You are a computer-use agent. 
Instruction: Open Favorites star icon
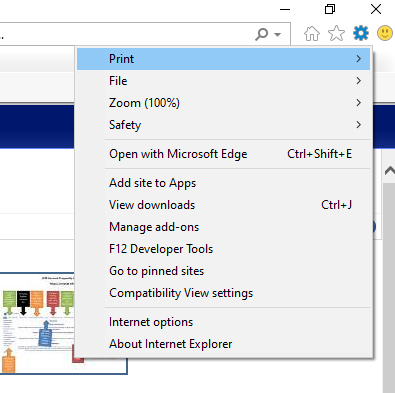coord(336,33)
